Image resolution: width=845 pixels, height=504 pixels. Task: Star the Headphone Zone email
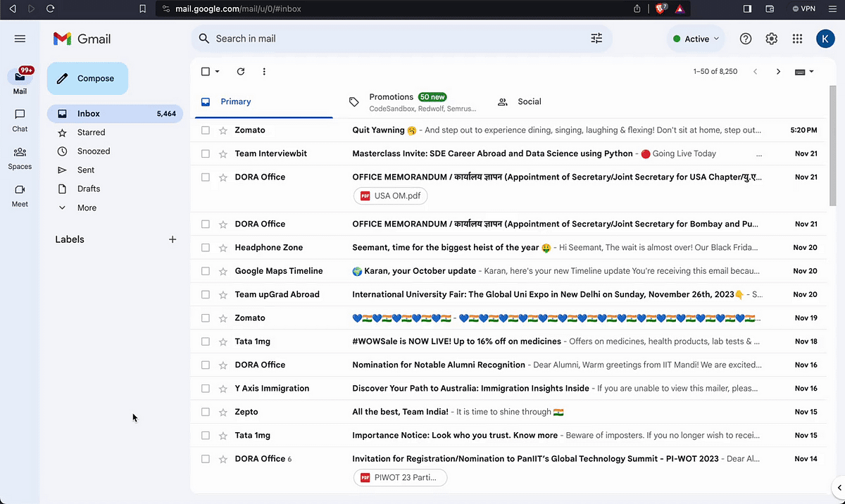point(223,248)
